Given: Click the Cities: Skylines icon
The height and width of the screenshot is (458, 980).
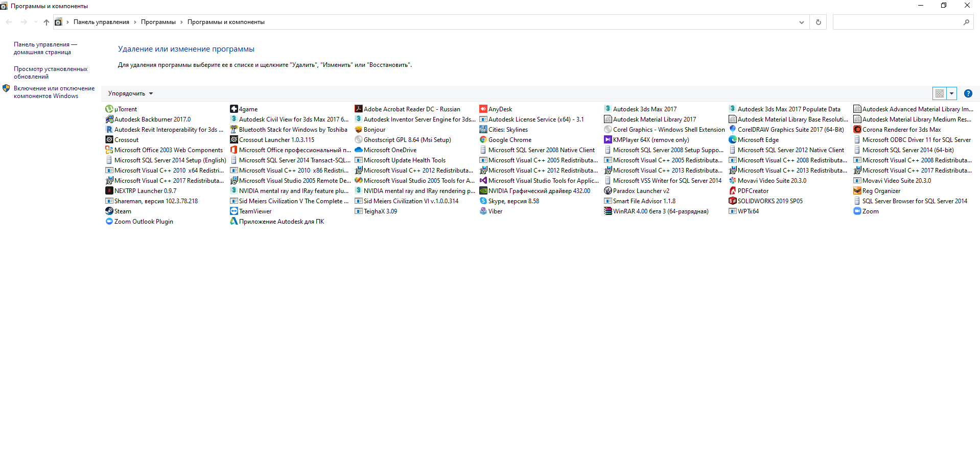Looking at the screenshot, I should [483, 129].
